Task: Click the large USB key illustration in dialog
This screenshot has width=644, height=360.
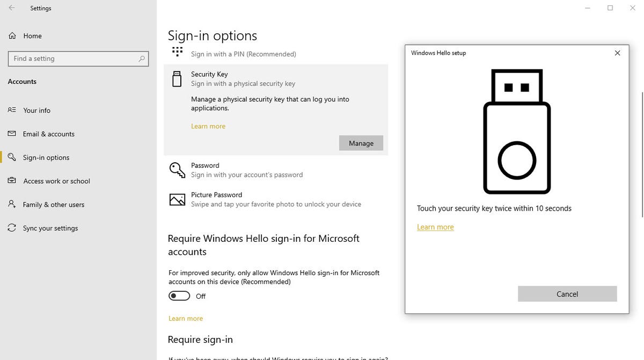Action: coord(517,131)
